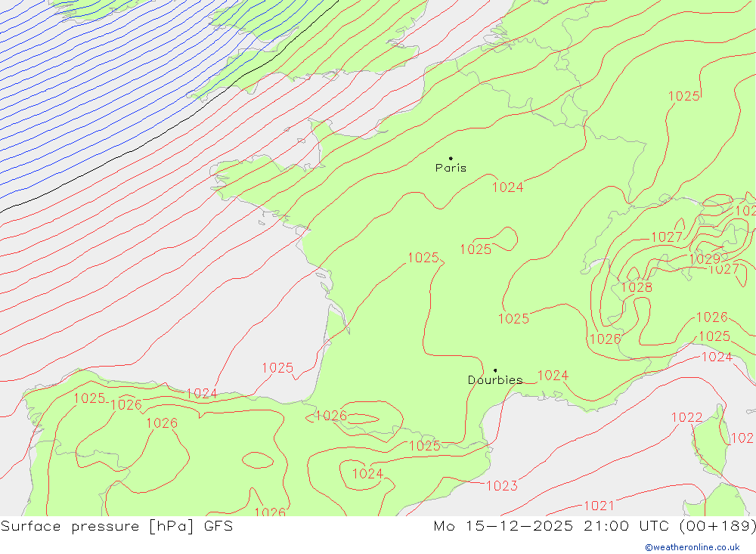756x554 pixels.
Task: Click the 1029 isobar label over the Alps
Action: click(x=705, y=259)
